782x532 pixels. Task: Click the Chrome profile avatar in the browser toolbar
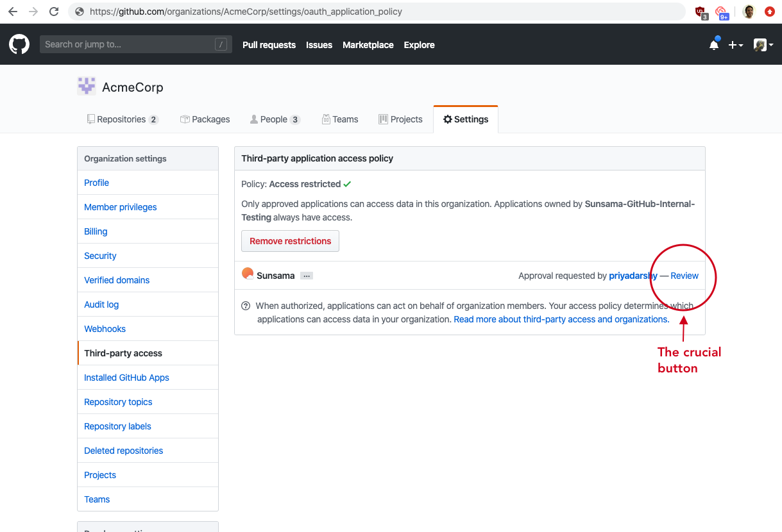pyautogui.click(x=749, y=12)
